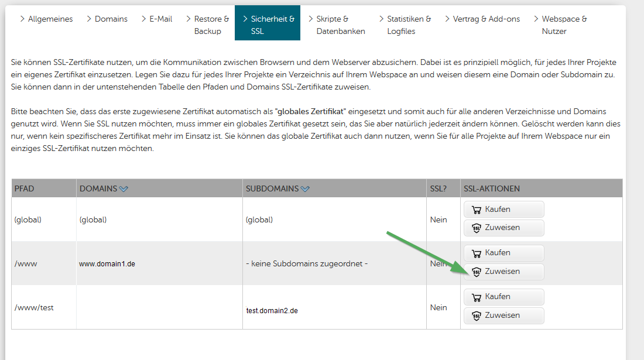Click the Kaufen button in the (global) row
Screen dimensions: 644x360
click(504, 210)
